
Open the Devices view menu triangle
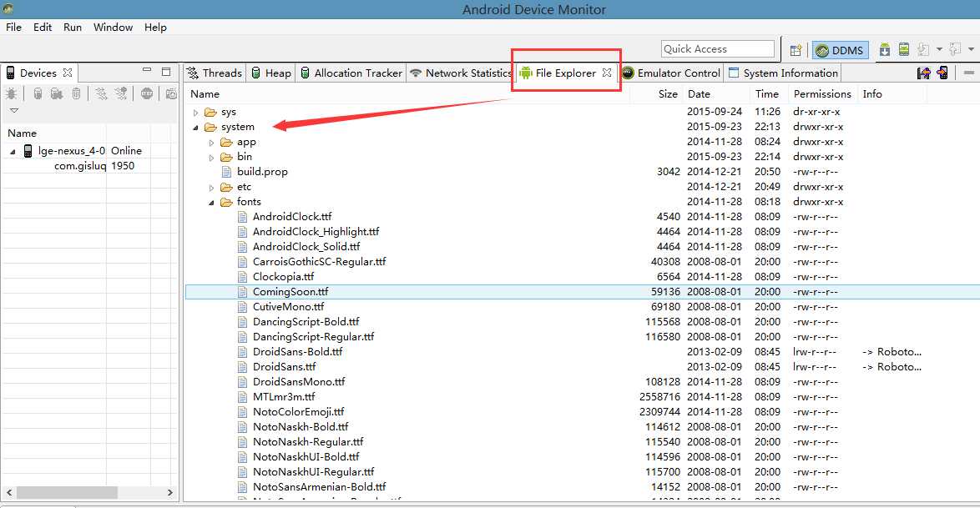point(13,111)
